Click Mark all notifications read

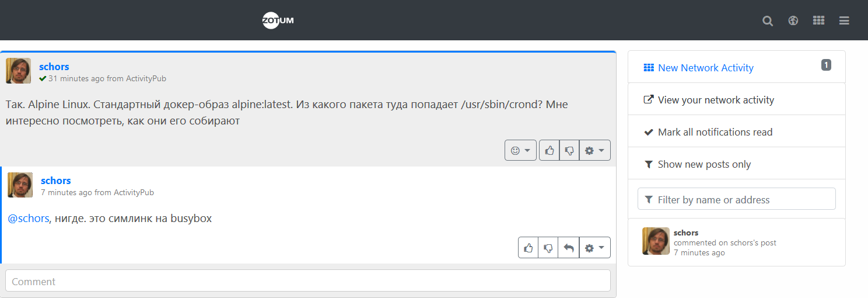click(715, 132)
